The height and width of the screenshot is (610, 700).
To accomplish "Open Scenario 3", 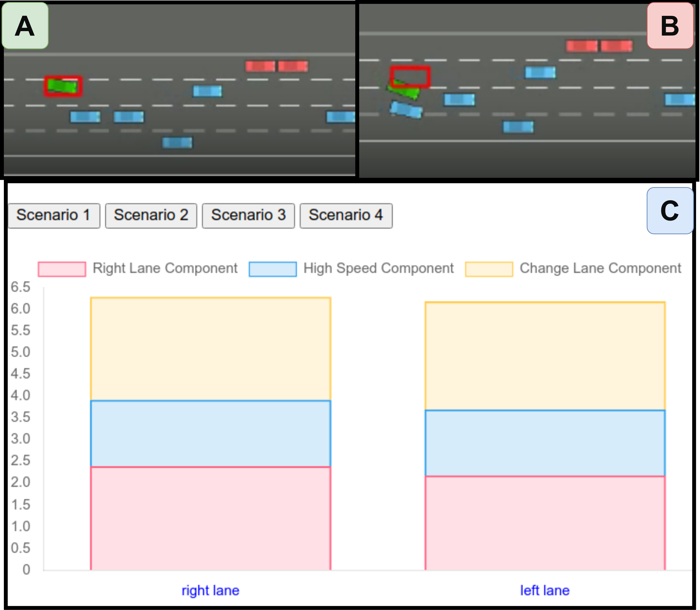I will click(x=248, y=216).
